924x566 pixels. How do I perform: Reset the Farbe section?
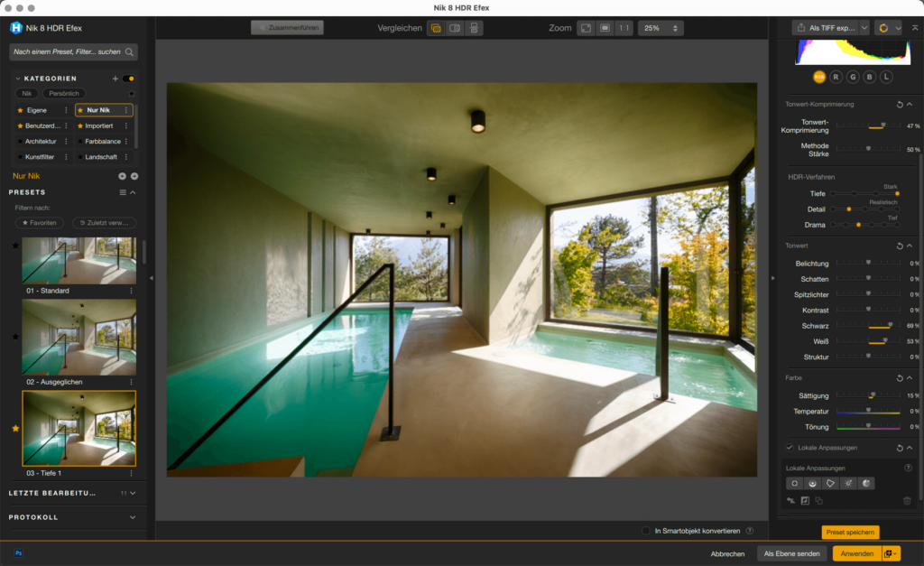(900, 378)
